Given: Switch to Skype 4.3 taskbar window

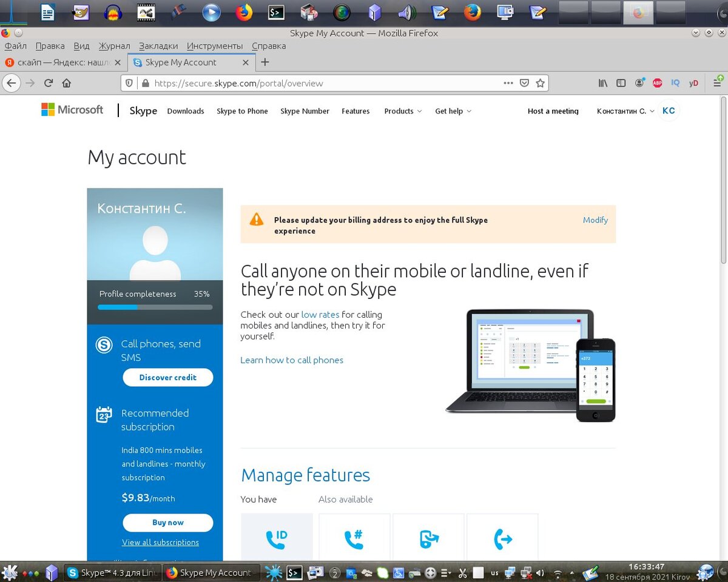Looking at the screenshot, I should coord(113,572).
